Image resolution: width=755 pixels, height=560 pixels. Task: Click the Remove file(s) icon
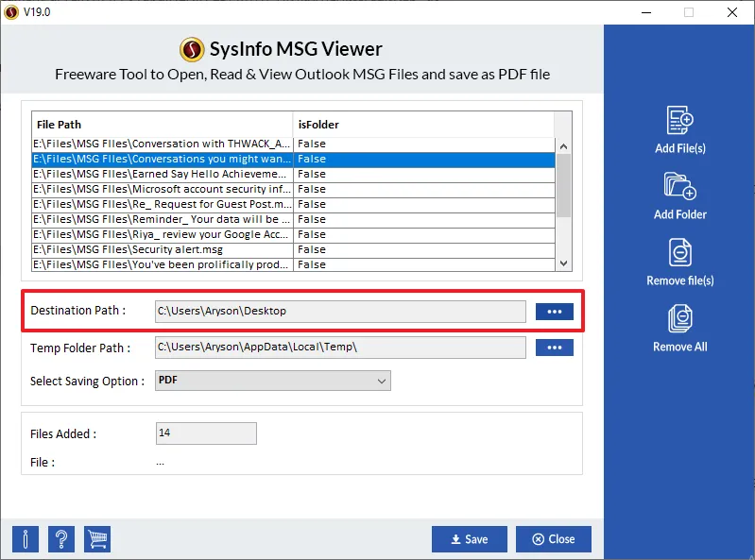679,253
